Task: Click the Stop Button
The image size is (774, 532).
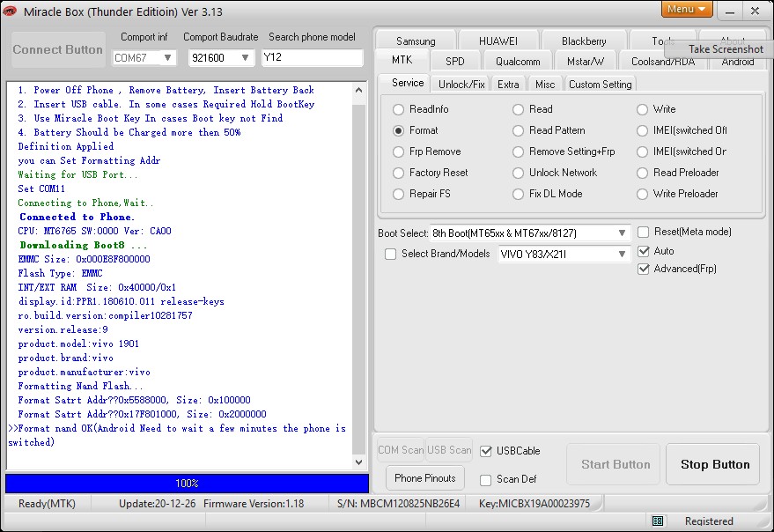Action: point(712,464)
